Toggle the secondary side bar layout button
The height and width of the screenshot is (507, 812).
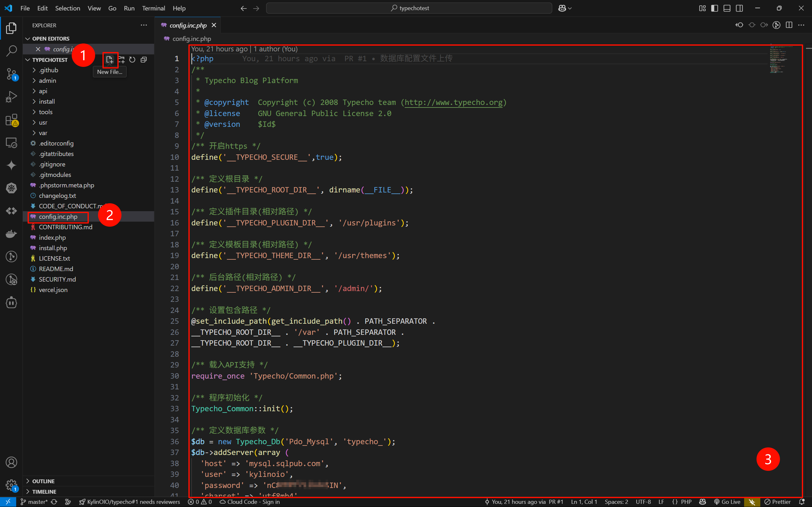[739, 8]
